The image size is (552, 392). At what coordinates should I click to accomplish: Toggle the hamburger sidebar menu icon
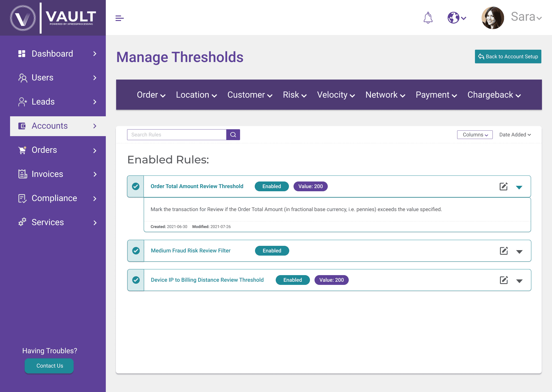pyautogui.click(x=120, y=18)
